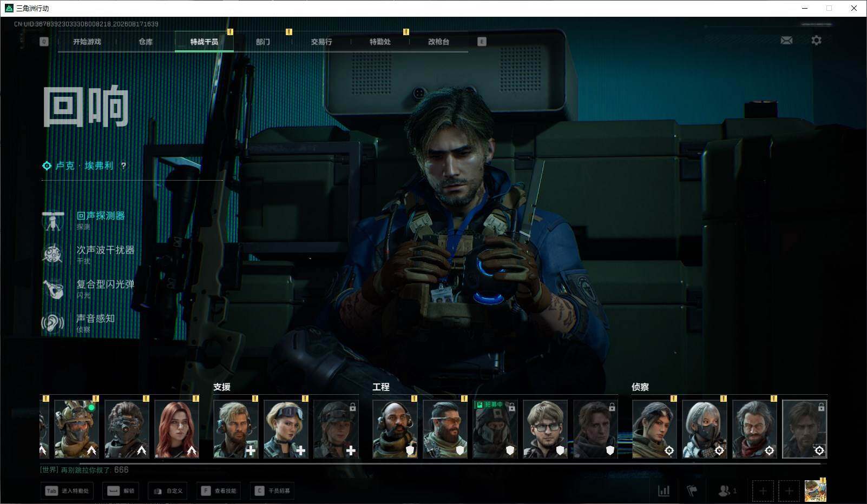Select the engineer operator marked 招募中
The width and height of the screenshot is (867, 504).
[x=495, y=429]
